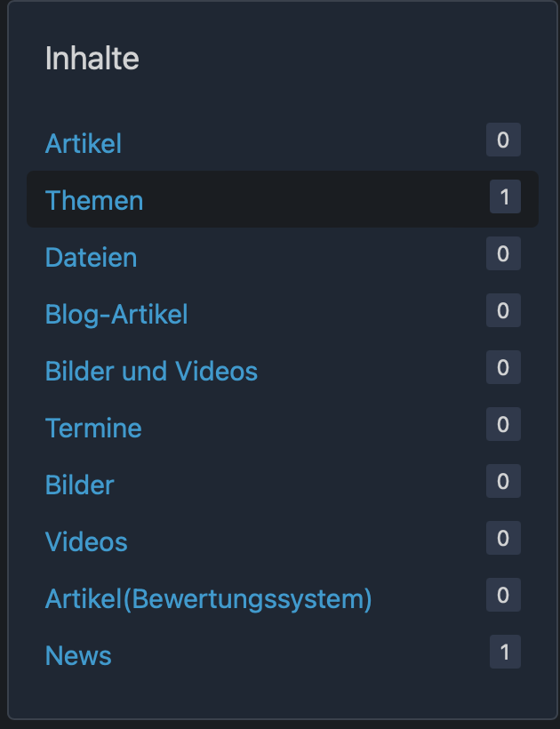Click the count badge next to Termine
This screenshot has height=729, width=560.
tap(503, 425)
